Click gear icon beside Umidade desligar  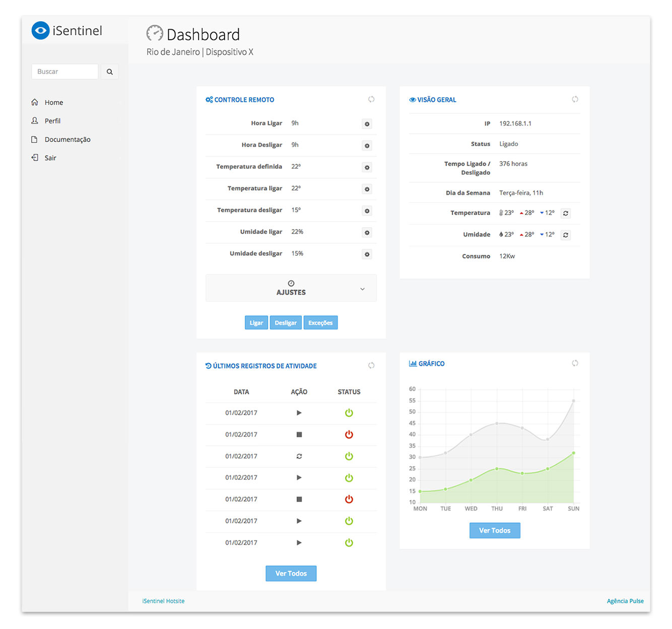coord(367,255)
